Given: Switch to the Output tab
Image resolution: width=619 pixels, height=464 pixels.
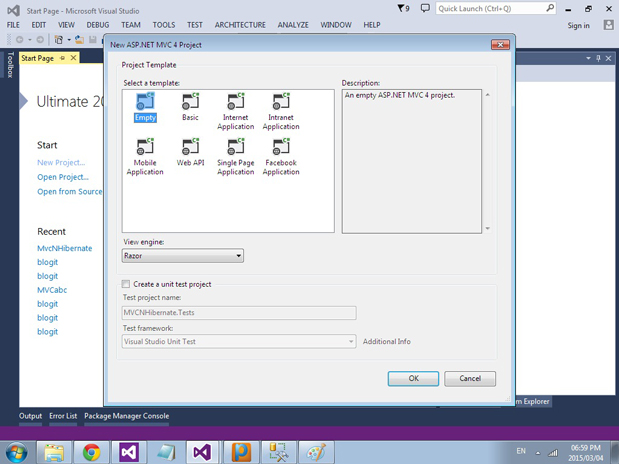Looking at the screenshot, I should pyautogui.click(x=30, y=416).
